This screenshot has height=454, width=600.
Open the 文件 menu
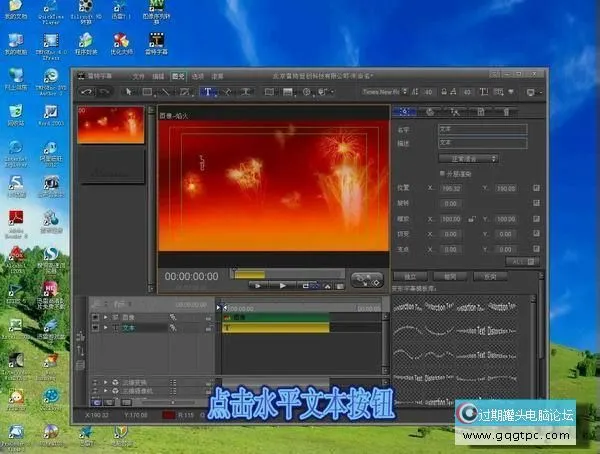click(139, 76)
